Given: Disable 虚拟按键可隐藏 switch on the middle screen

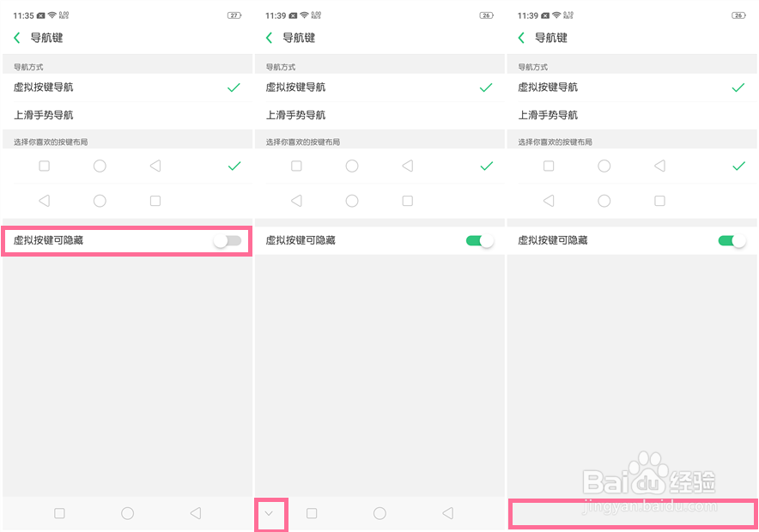Looking at the screenshot, I should 479,240.
